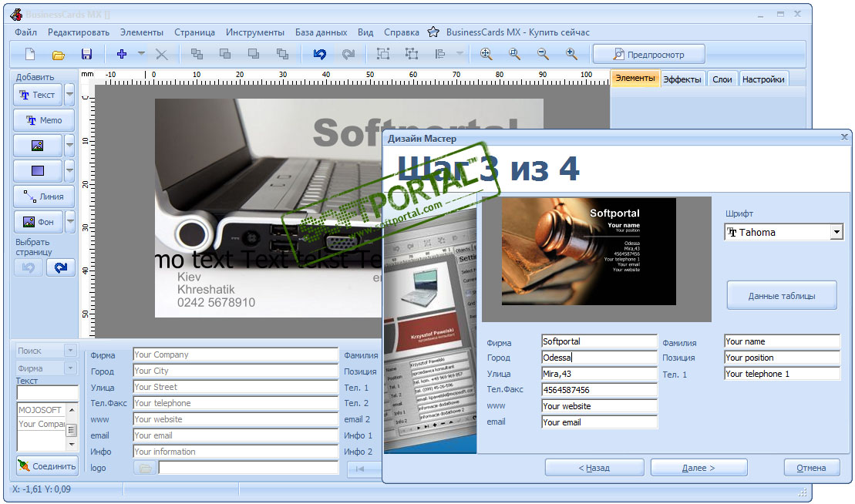
Task: Open the Файл menu
Action: 25,32
